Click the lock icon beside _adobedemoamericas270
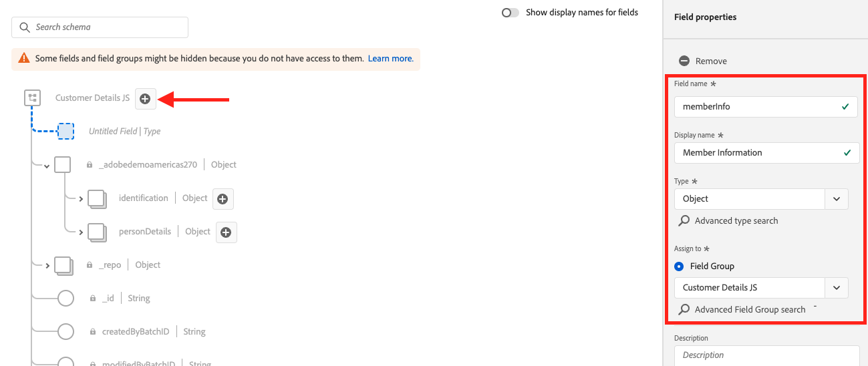Image resolution: width=868 pixels, height=366 pixels. click(x=89, y=164)
